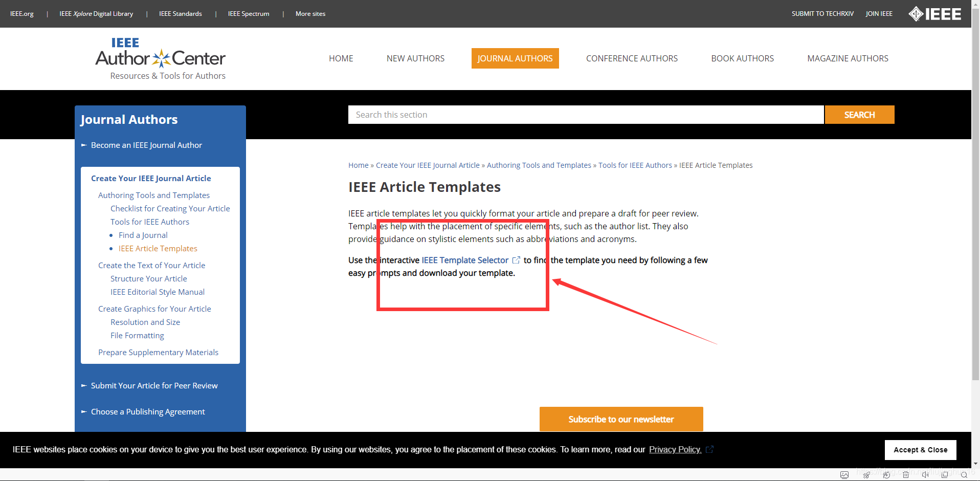Image resolution: width=980 pixels, height=481 pixels.
Task: Click Create Your IEEE Journal Article breadcrumb
Action: coord(428,165)
